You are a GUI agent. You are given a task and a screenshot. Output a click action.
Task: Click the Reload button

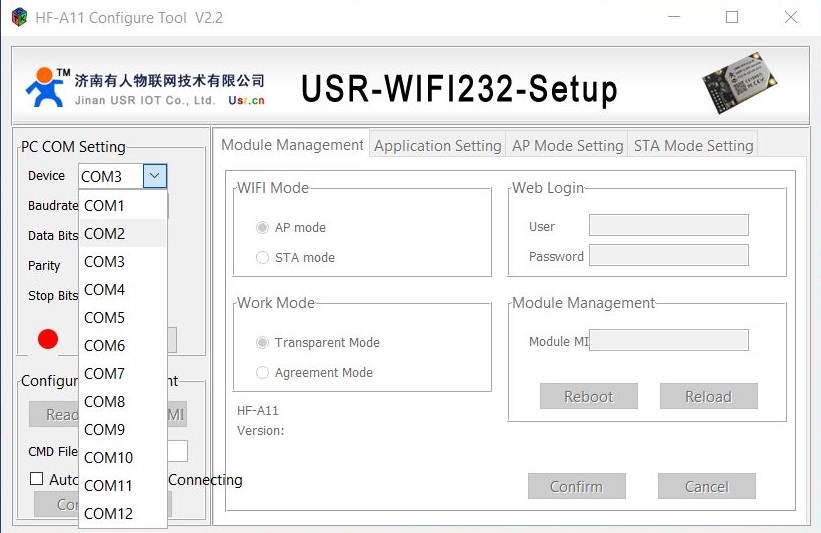pos(708,396)
